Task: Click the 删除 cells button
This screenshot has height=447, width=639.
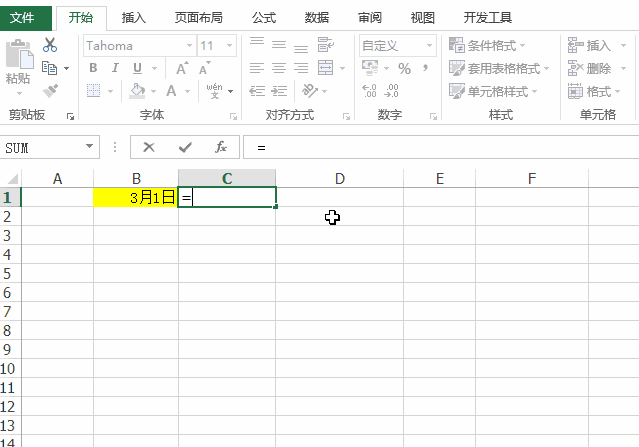Action: tap(589, 68)
